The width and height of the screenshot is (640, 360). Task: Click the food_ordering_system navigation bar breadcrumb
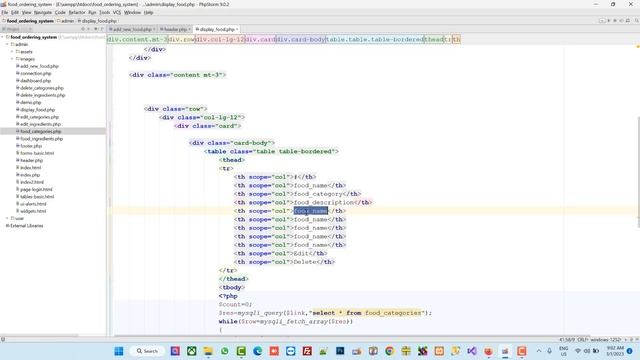click(x=28, y=21)
